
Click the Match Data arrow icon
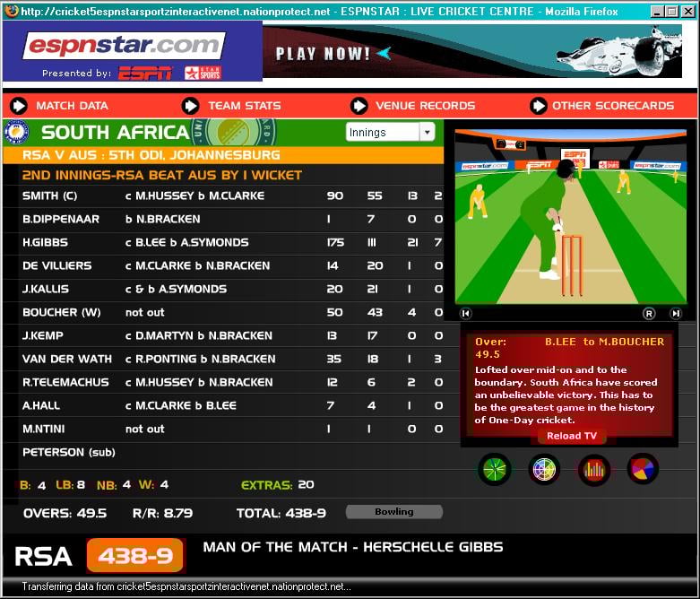pos(19,106)
